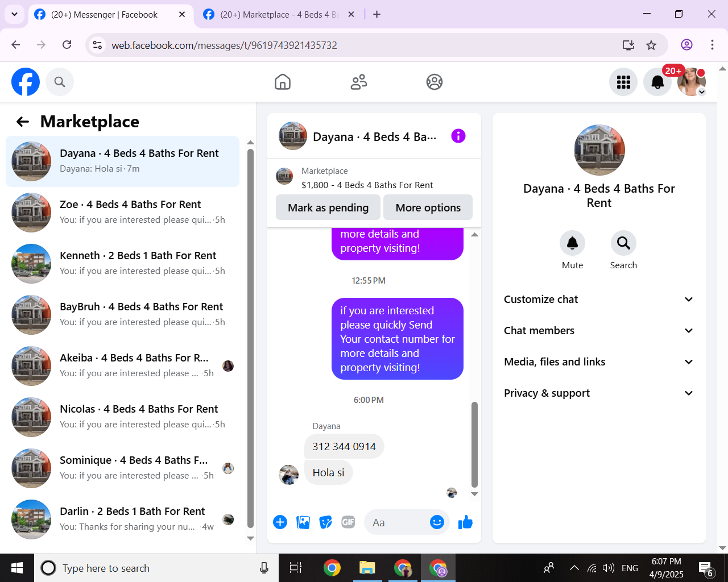This screenshot has height=582, width=728.
Task: Open conversation information purple icon
Action: click(458, 136)
